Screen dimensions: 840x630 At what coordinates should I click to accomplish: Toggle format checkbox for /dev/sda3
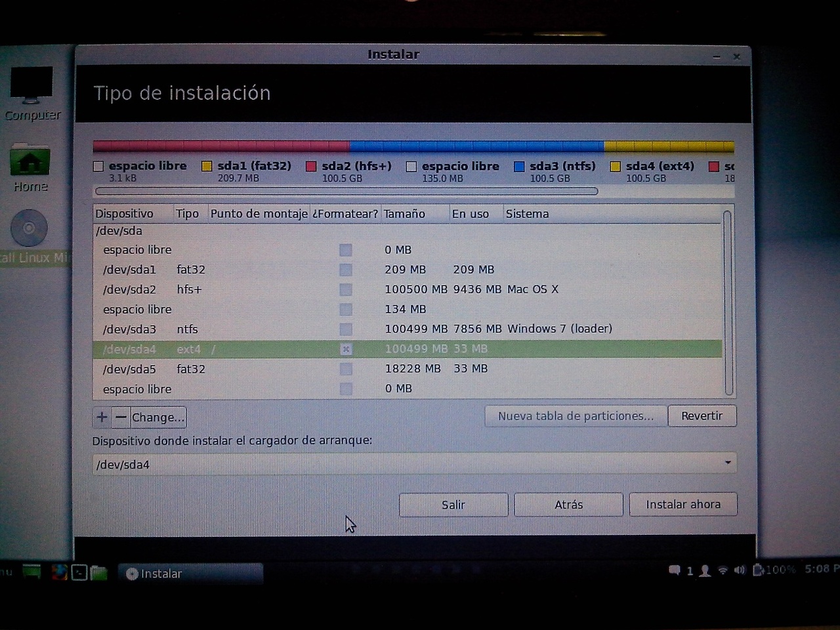[346, 329]
